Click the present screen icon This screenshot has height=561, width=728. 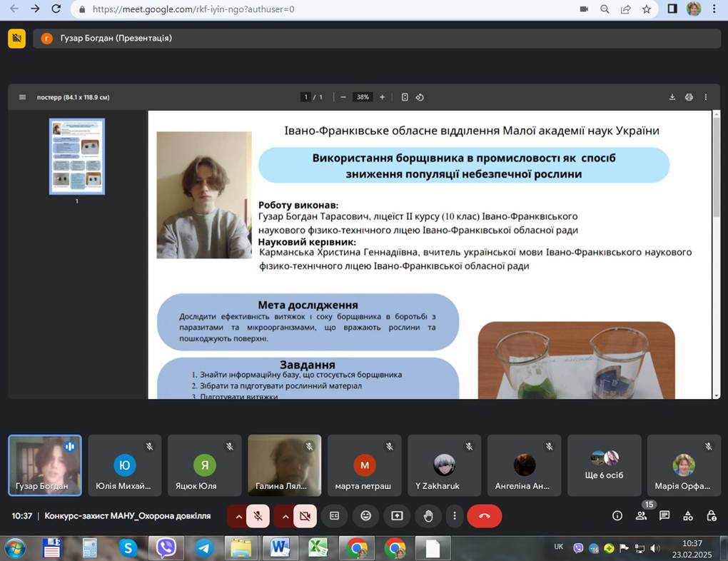pyautogui.click(x=397, y=516)
